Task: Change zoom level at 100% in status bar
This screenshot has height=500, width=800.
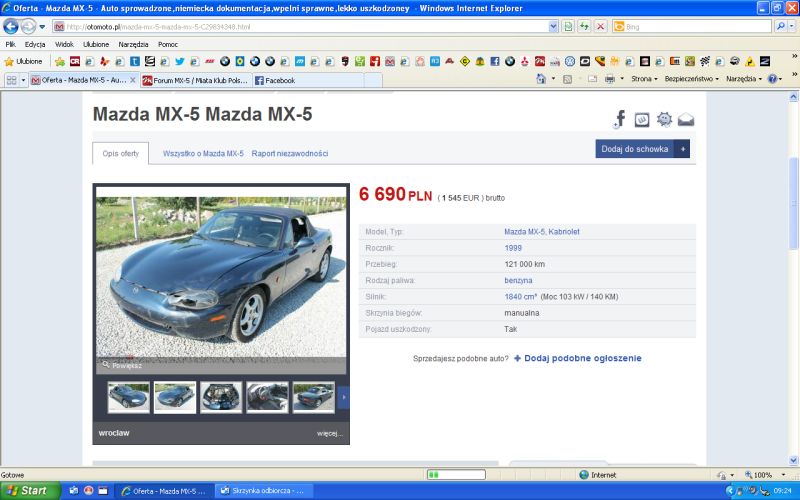Action: [765, 475]
